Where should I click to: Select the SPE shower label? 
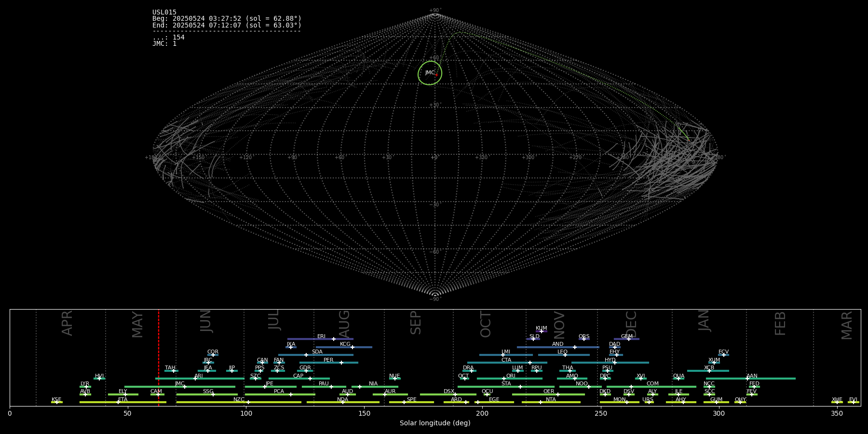pos(412,399)
